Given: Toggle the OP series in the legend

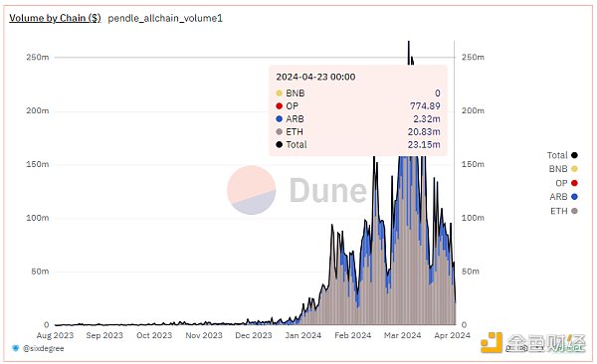Looking at the screenshot, I should tap(566, 183).
